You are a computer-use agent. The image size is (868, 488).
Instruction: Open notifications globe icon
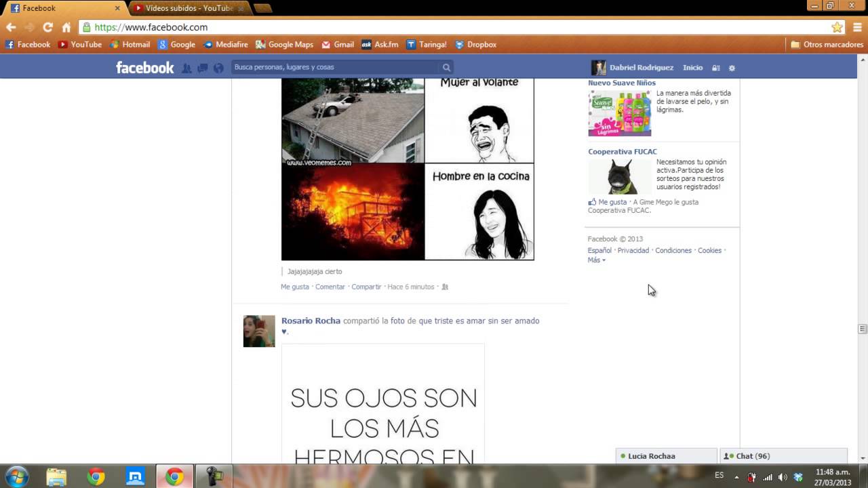(x=218, y=68)
